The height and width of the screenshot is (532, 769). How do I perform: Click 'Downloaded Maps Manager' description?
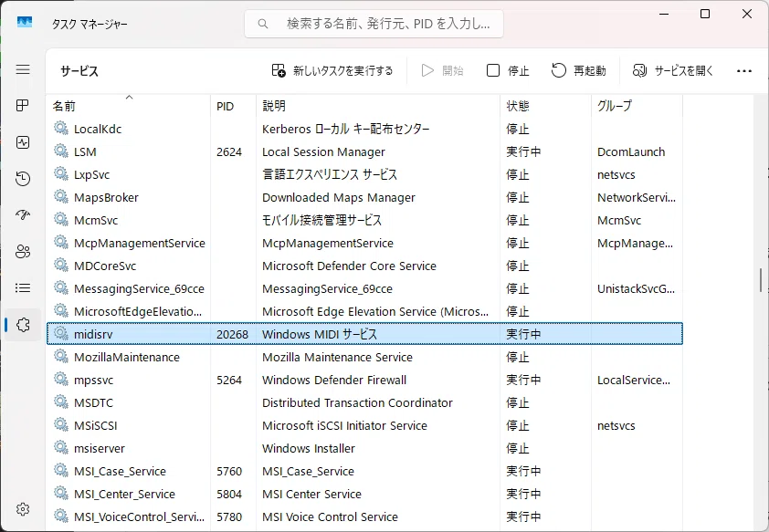click(x=339, y=197)
